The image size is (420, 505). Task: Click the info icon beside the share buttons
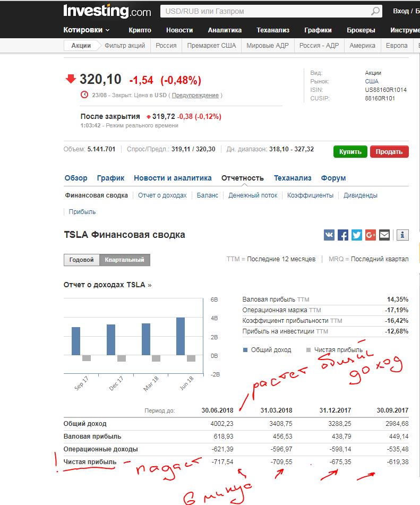402,235
